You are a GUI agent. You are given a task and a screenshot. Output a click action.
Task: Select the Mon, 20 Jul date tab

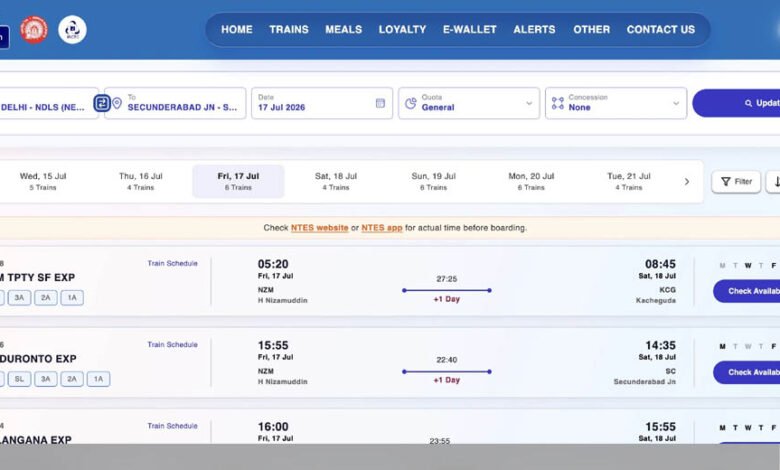[531, 182]
